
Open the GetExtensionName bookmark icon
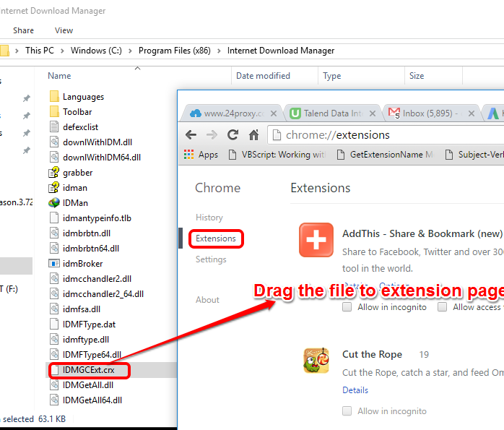coord(341,155)
